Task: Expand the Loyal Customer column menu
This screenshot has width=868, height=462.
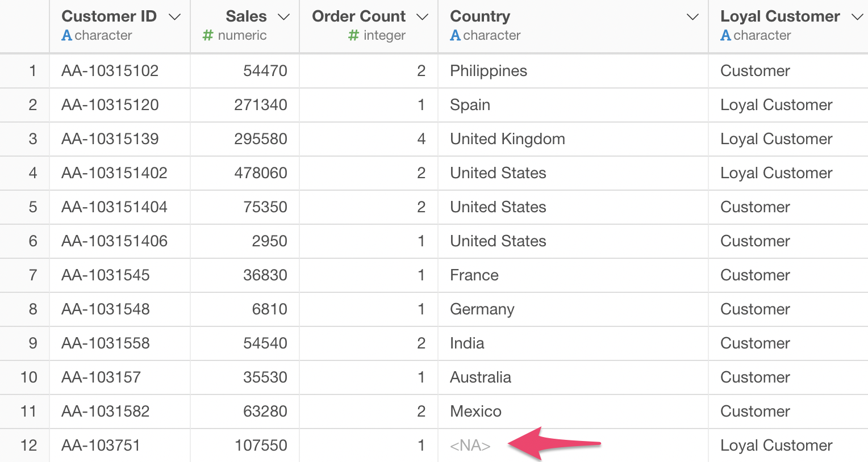Action: click(857, 17)
